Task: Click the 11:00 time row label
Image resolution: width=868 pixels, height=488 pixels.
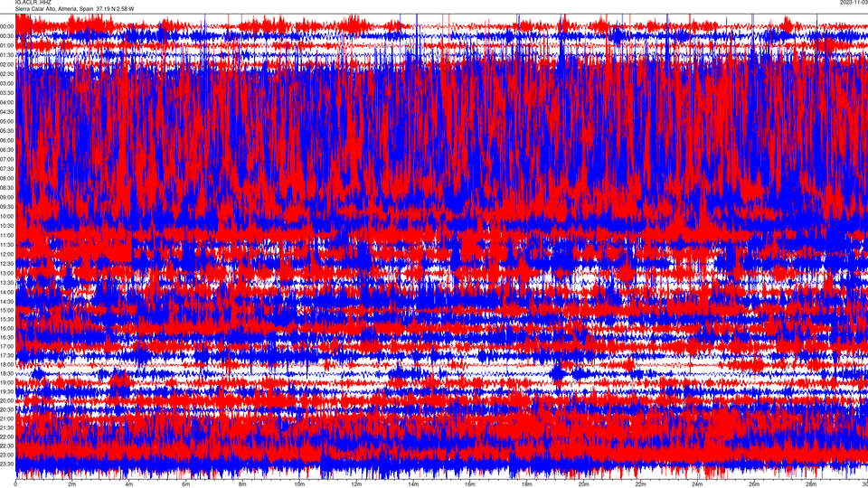Action: pyautogui.click(x=6, y=235)
